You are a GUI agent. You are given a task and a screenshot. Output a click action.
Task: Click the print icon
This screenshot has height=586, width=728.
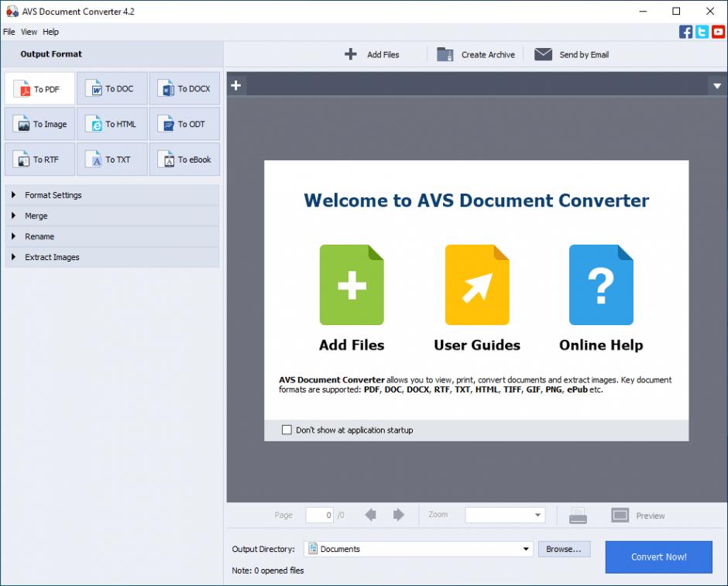[x=578, y=516]
